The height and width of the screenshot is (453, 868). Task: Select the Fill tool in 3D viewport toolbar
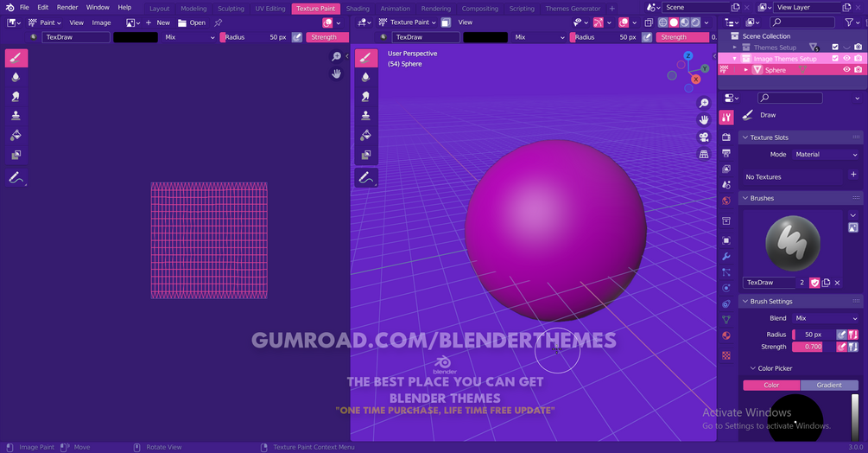point(366,135)
